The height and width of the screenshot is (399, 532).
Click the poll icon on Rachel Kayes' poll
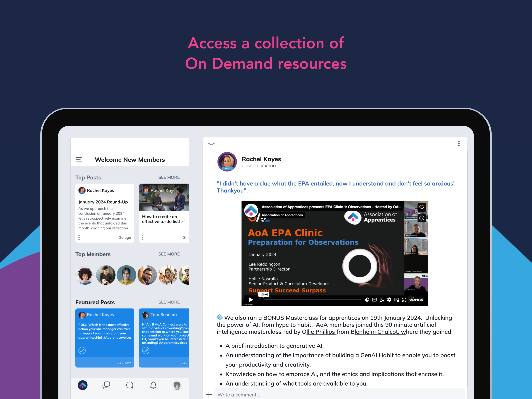pos(82,350)
